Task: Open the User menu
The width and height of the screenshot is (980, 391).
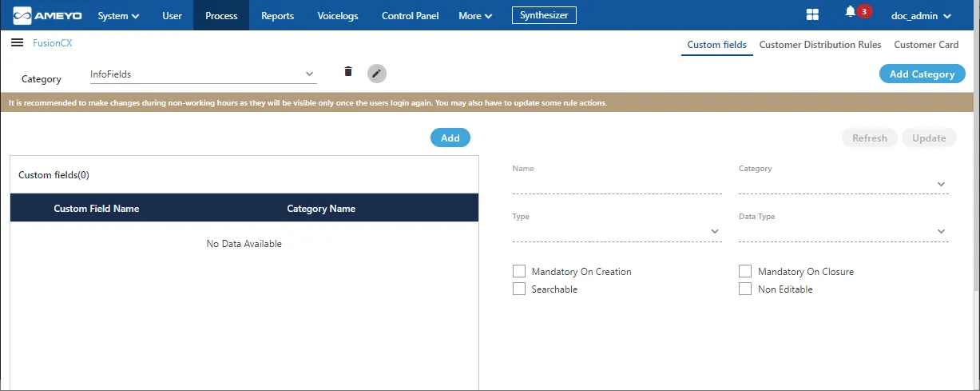Action: tap(172, 15)
